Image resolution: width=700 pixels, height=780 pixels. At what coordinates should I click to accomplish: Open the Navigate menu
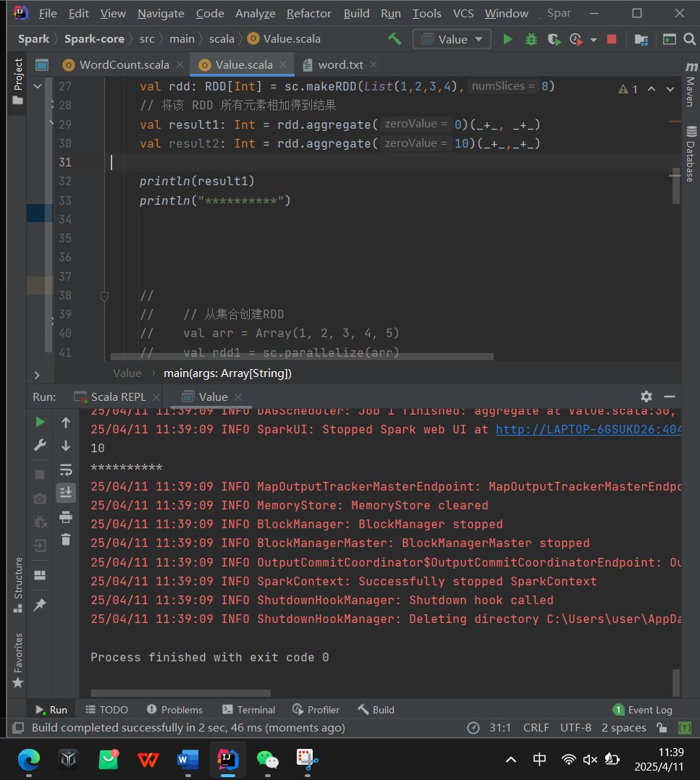(x=161, y=14)
